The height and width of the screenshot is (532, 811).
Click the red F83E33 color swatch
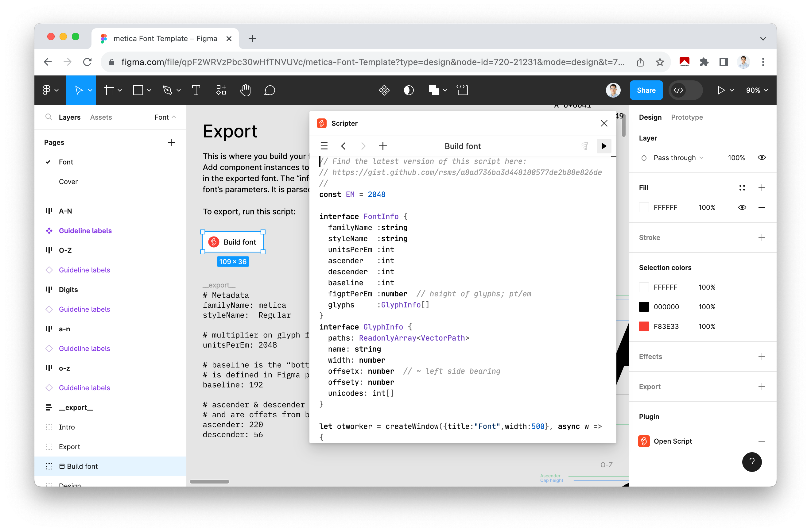click(644, 326)
